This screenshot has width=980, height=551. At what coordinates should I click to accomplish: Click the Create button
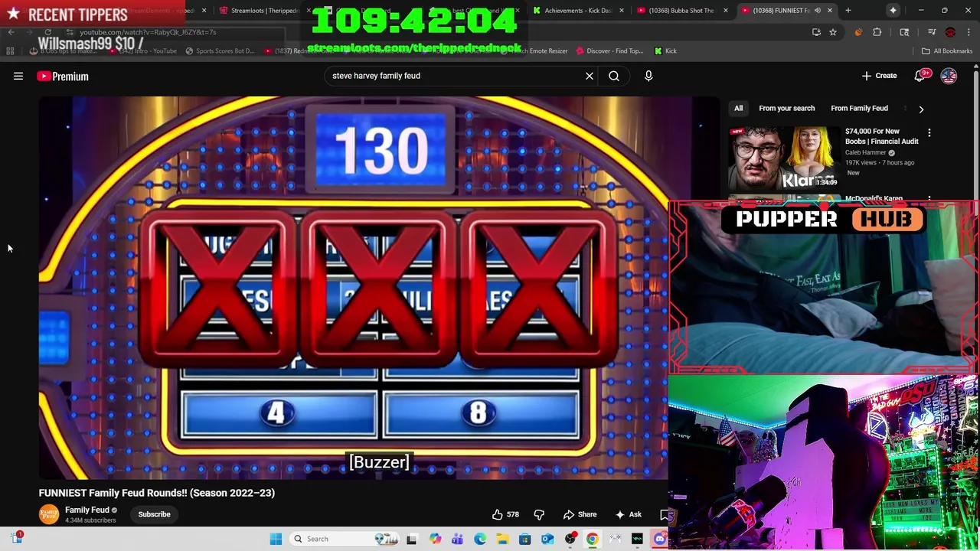[879, 76]
